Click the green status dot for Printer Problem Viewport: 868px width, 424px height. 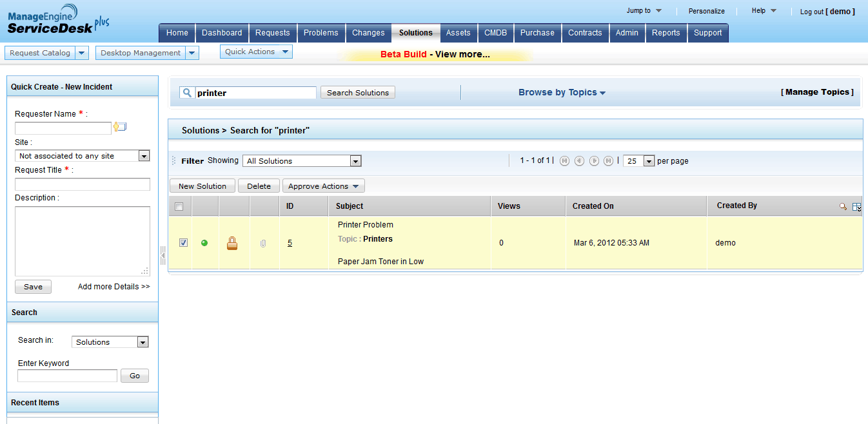pos(204,243)
